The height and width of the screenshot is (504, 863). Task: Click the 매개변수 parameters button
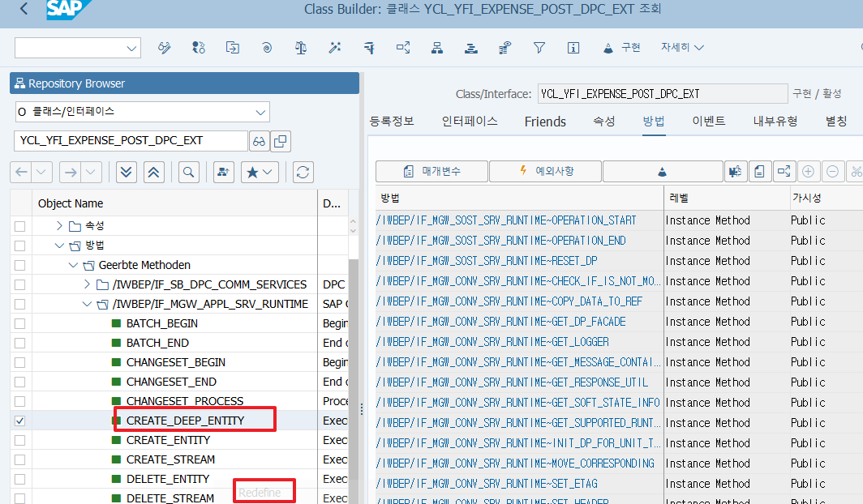tap(432, 172)
